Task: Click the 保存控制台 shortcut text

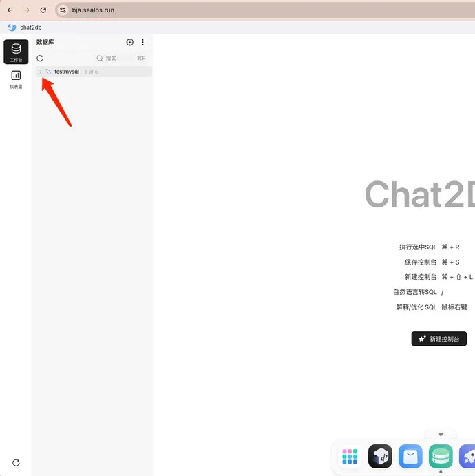Action: click(x=421, y=262)
